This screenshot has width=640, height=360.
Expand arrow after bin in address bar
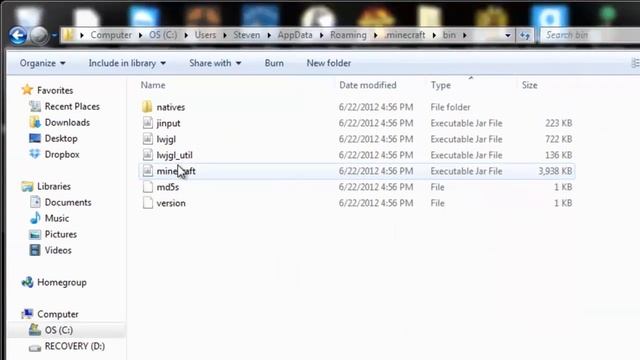464,36
